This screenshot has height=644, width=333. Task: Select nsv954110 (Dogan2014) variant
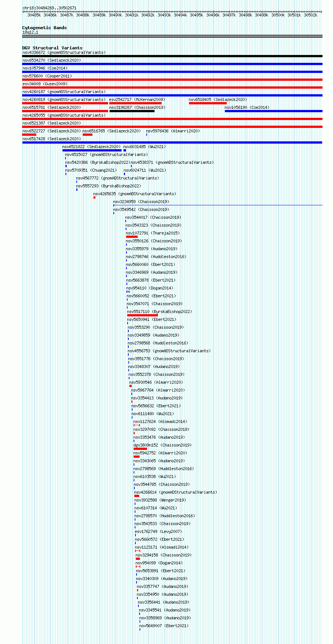coord(150,288)
